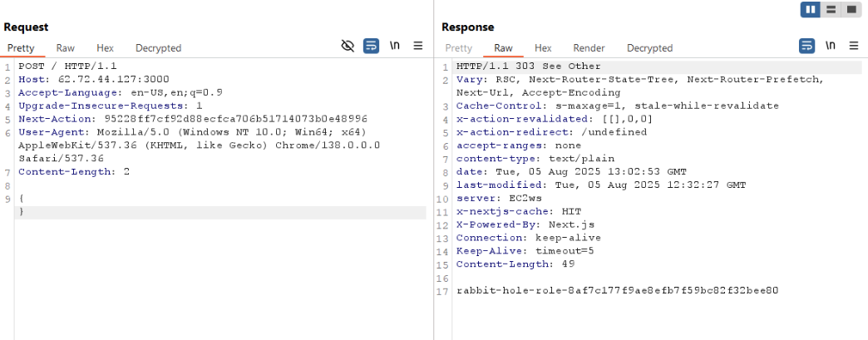The image size is (868, 340).
Task: Open the Response panel hamburger options menu
Action: (853, 46)
